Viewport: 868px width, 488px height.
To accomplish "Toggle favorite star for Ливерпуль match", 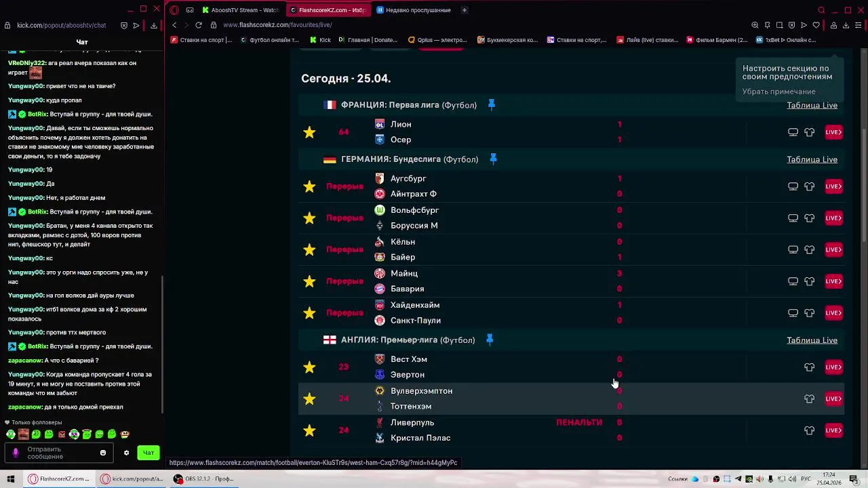I will pyautogui.click(x=309, y=430).
